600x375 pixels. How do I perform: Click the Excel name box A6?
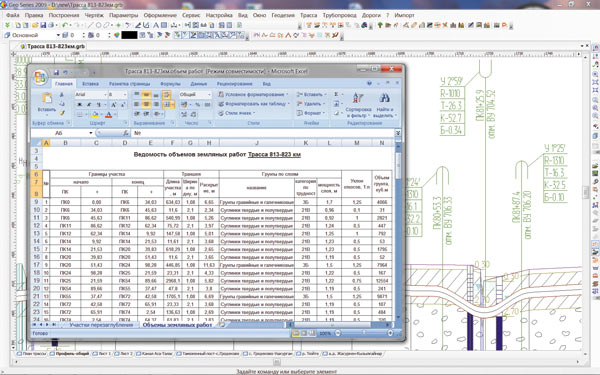point(61,133)
